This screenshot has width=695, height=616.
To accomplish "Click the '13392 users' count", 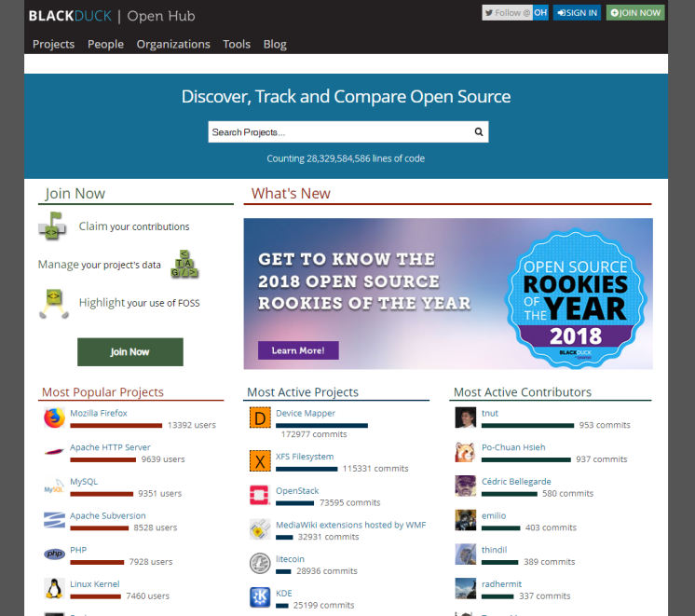I will click(x=192, y=425).
